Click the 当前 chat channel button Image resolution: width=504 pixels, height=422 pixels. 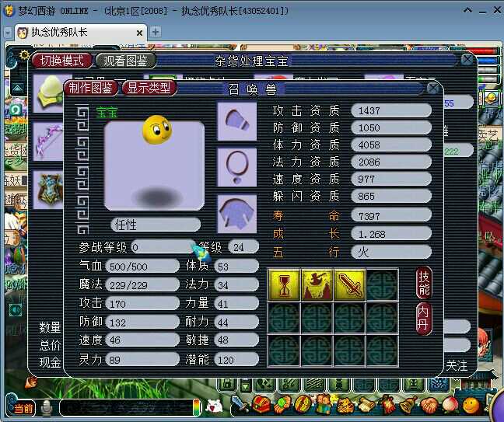pos(24,407)
